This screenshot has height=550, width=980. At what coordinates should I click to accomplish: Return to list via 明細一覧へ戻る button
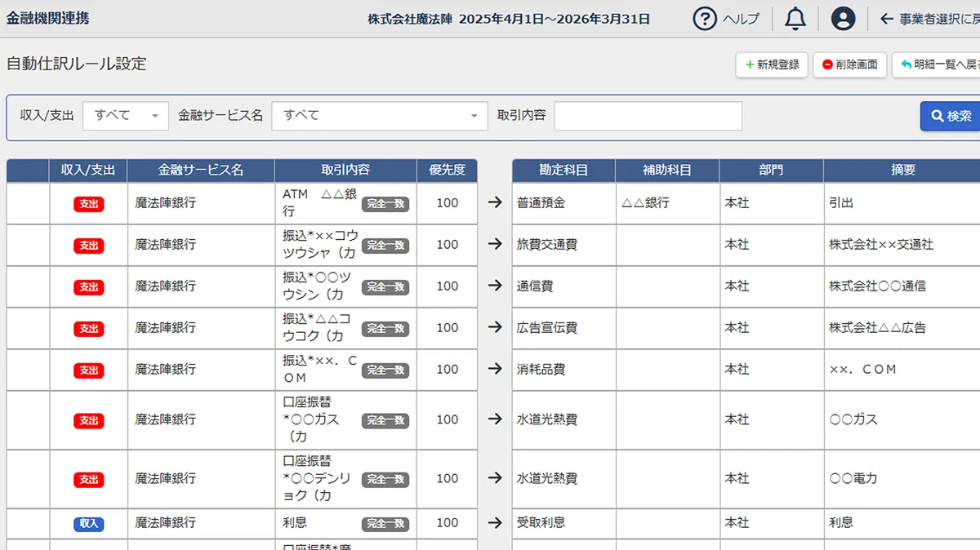(x=936, y=65)
